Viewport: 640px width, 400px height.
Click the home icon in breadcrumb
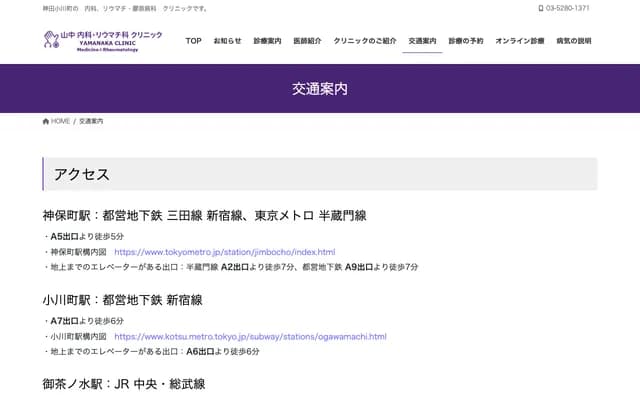(46, 121)
